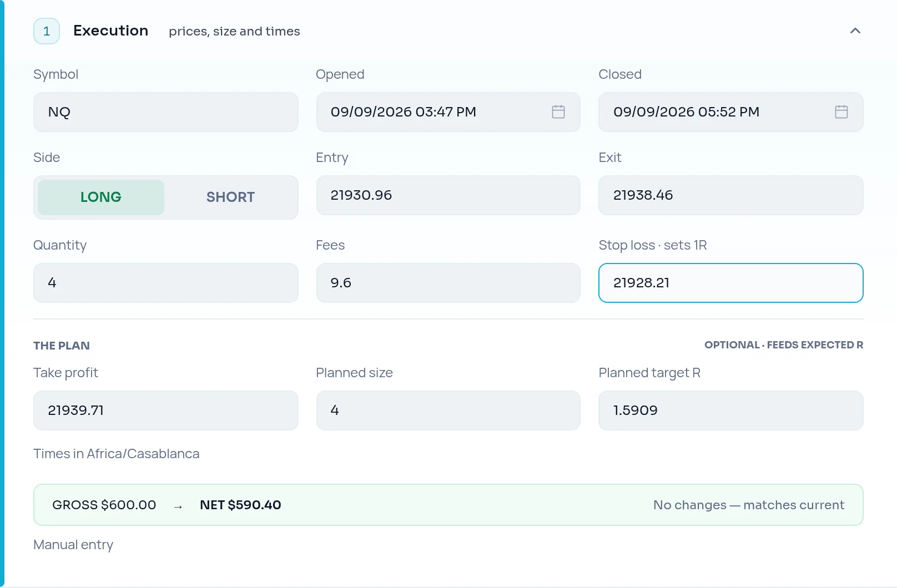897x588 pixels.
Task: Click the prices, size and times subtitle
Action: point(234,32)
